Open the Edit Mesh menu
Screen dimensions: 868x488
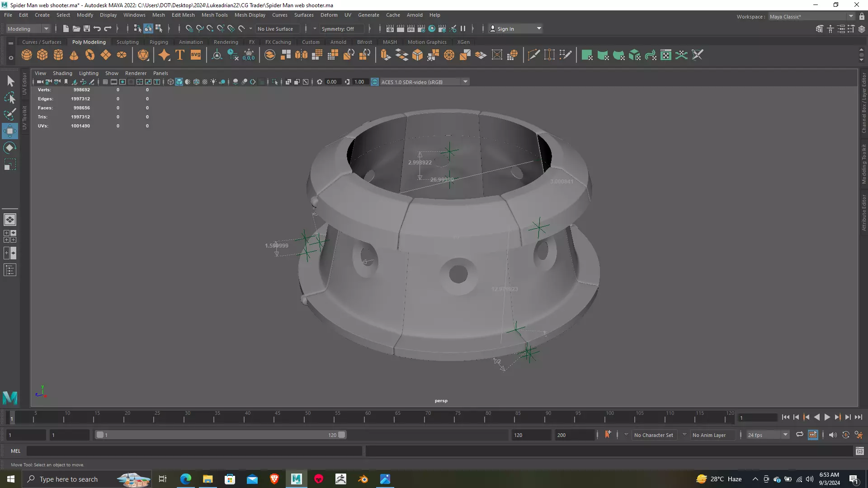click(183, 15)
